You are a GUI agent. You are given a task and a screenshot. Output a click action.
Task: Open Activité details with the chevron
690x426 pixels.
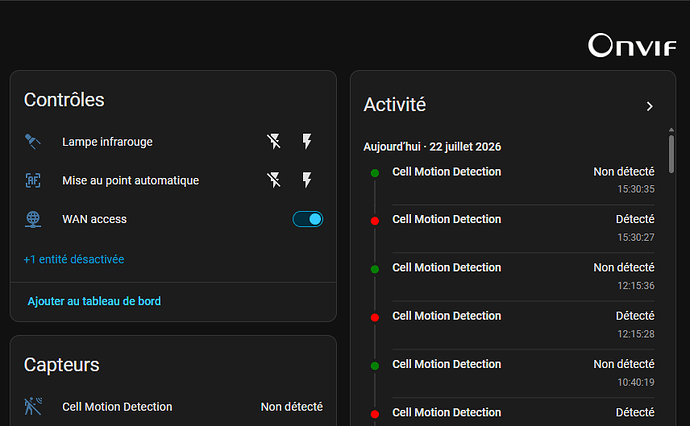click(x=650, y=106)
